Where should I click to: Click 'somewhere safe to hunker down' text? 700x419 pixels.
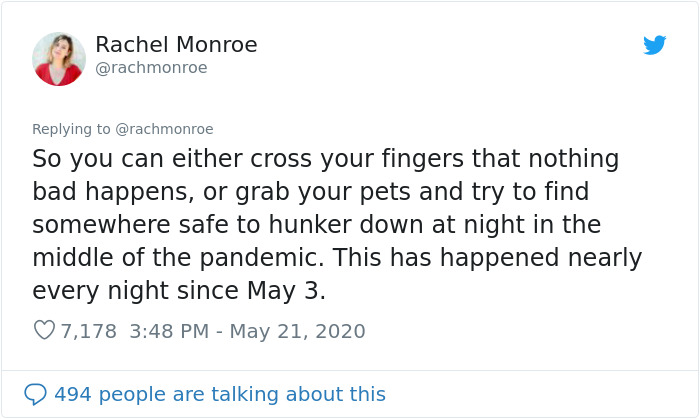228,224
